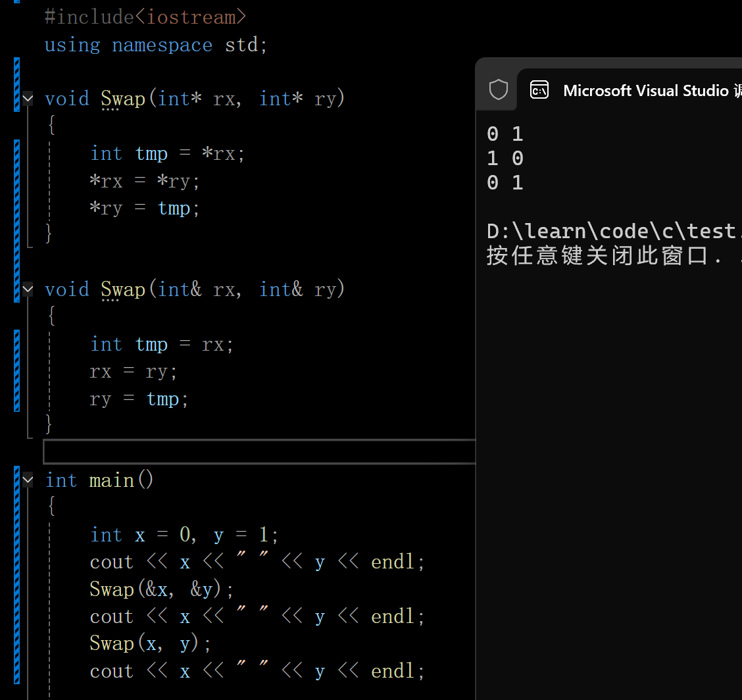Click the console output line showing 1 0

pyautogui.click(x=505, y=158)
